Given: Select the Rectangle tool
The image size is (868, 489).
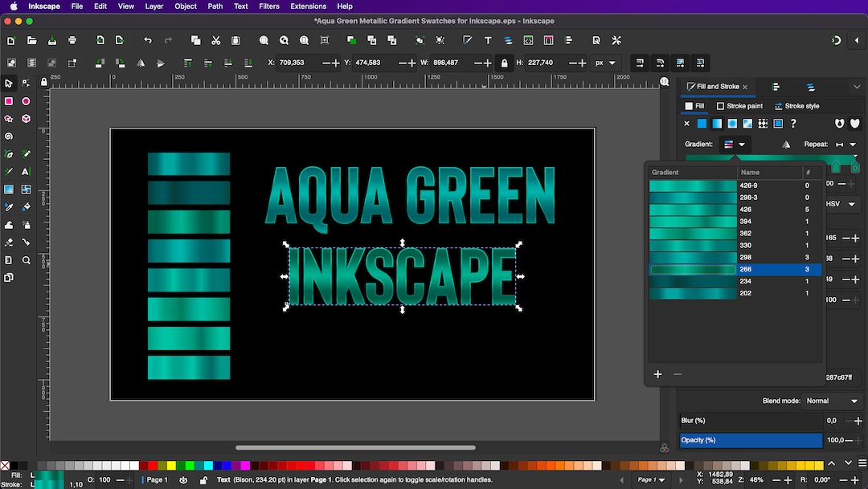Looking at the screenshot, I should (x=7, y=100).
